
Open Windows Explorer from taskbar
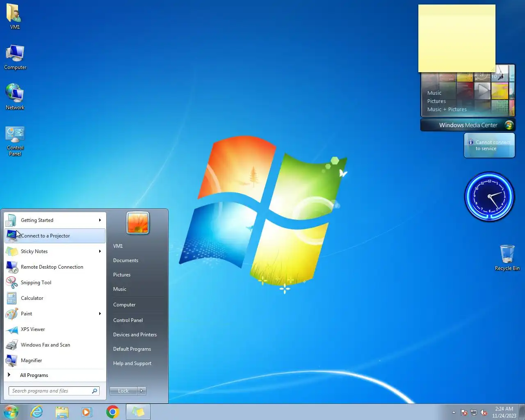tap(62, 412)
